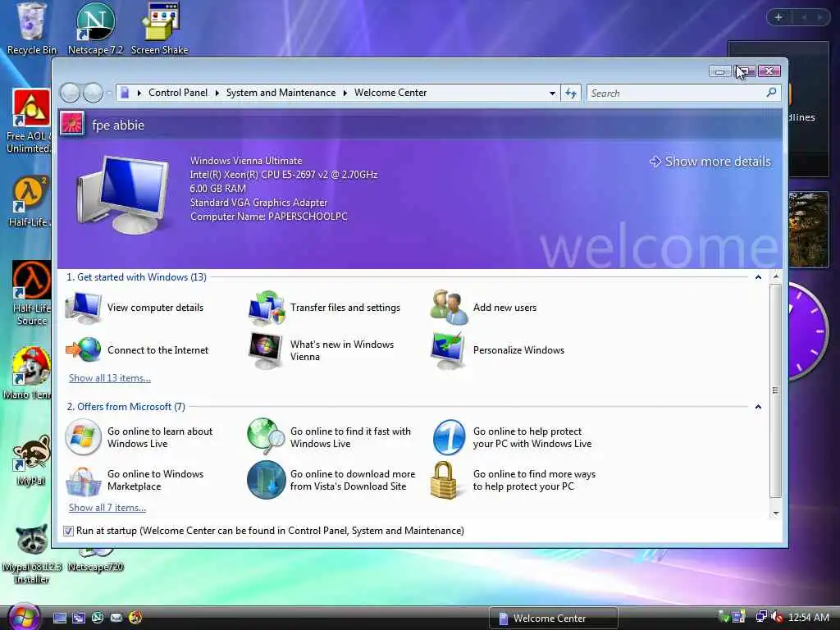Click the sidebar clock gadget
This screenshot has height=630, width=840.
pos(808,331)
